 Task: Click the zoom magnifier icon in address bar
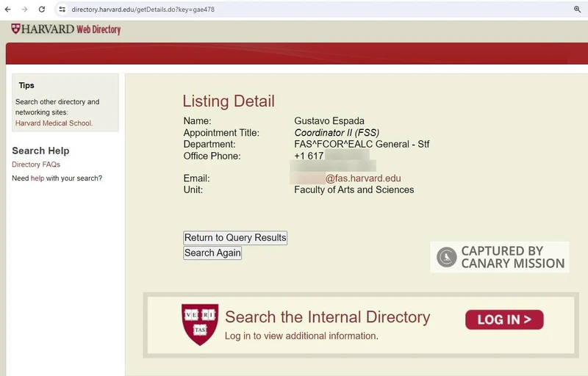pos(577,10)
